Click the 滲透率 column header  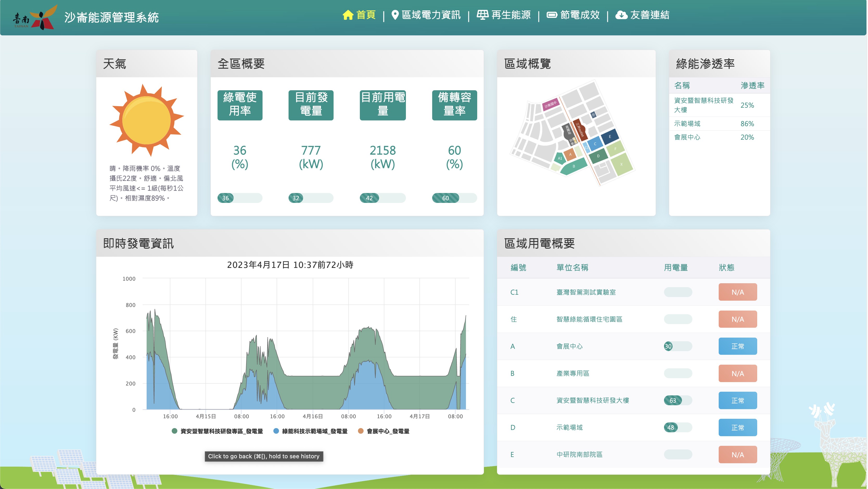tap(752, 86)
